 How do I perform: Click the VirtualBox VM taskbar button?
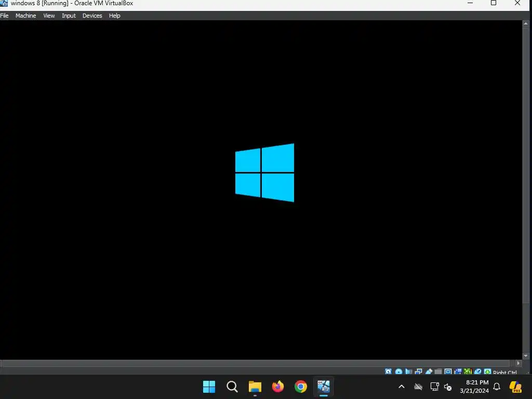pos(324,387)
